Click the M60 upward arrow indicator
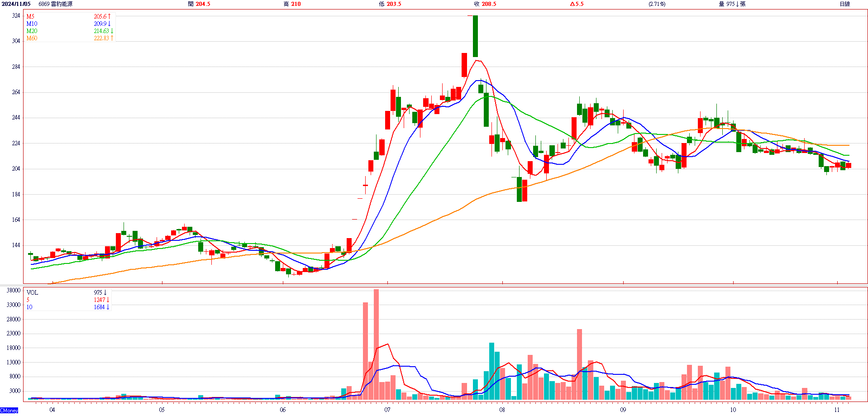Viewport: 868px width, 416px height. pos(112,38)
